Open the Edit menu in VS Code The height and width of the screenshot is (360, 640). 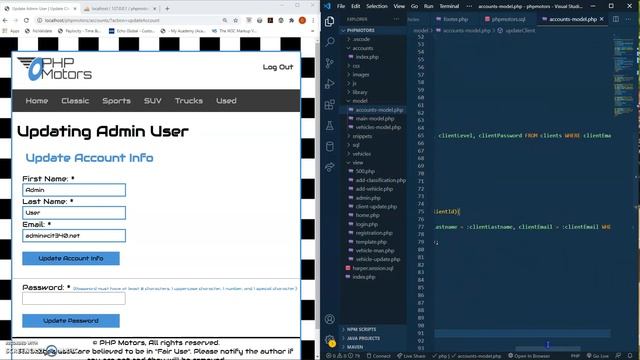356,6
